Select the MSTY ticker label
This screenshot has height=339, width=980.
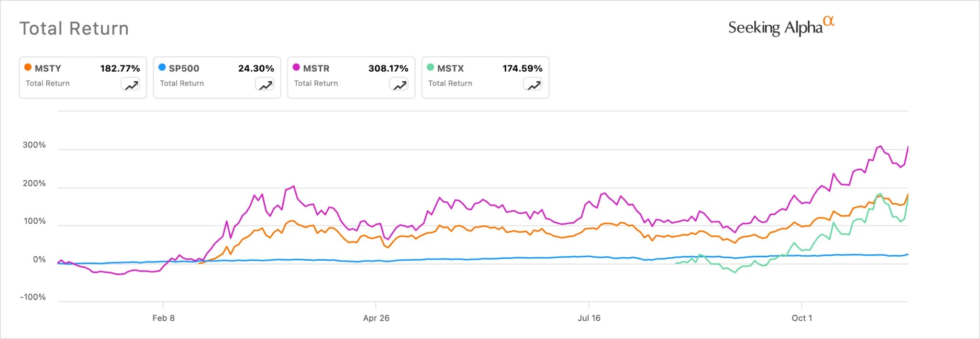[x=48, y=68]
